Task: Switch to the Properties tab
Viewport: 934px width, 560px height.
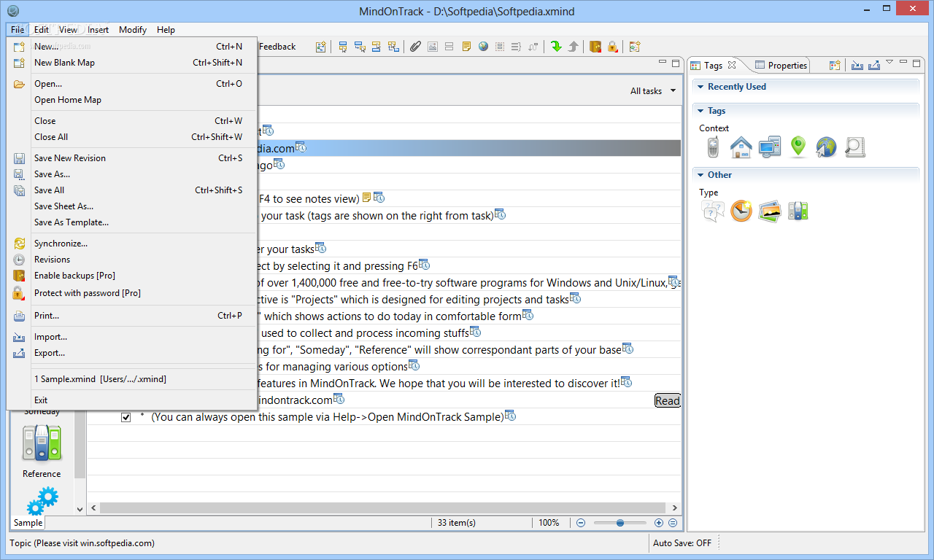Action: [781, 65]
